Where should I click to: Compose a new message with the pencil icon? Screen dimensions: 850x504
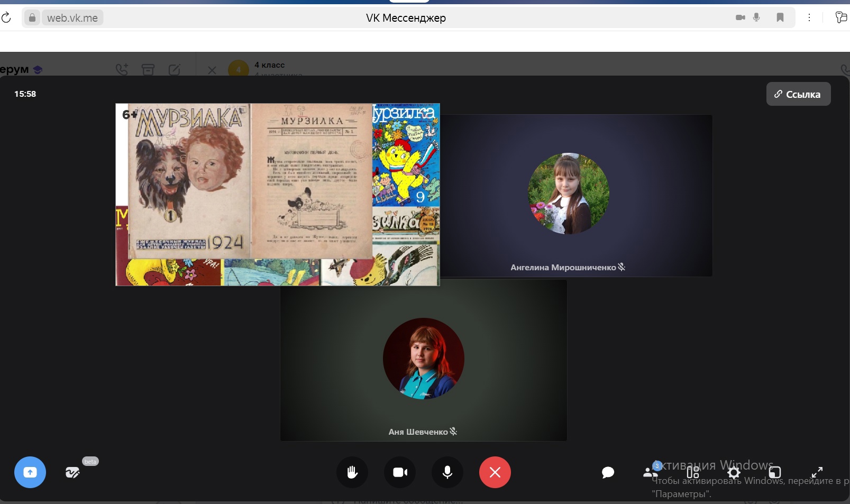(x=175, y=69)
